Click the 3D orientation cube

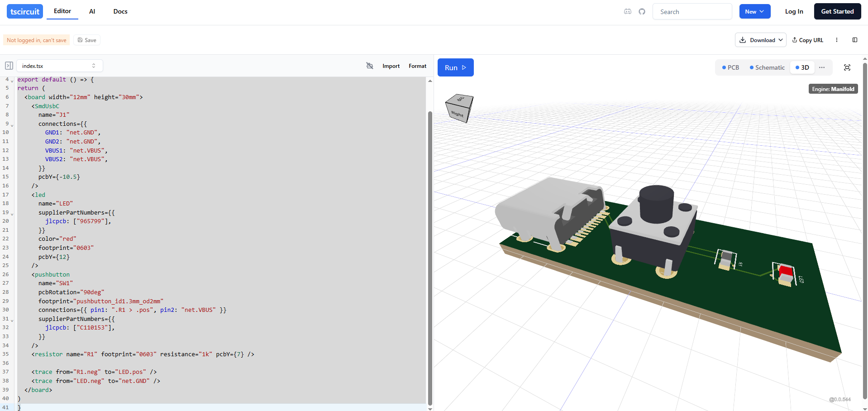click(x=459, y=108)
